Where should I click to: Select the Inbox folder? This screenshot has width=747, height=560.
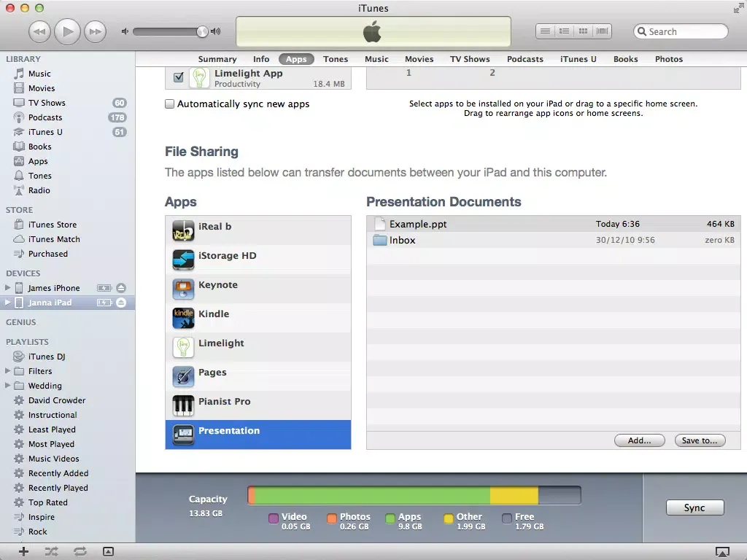[554, 240]
